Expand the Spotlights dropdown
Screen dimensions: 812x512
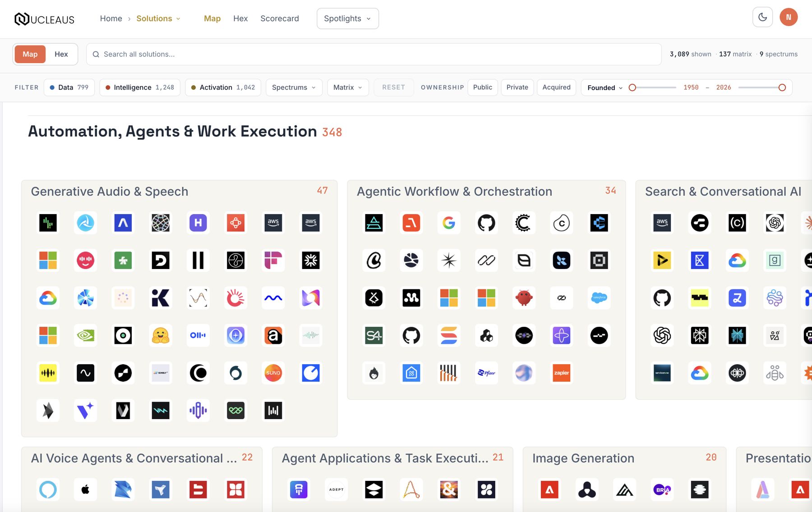[x=348, y=18]
